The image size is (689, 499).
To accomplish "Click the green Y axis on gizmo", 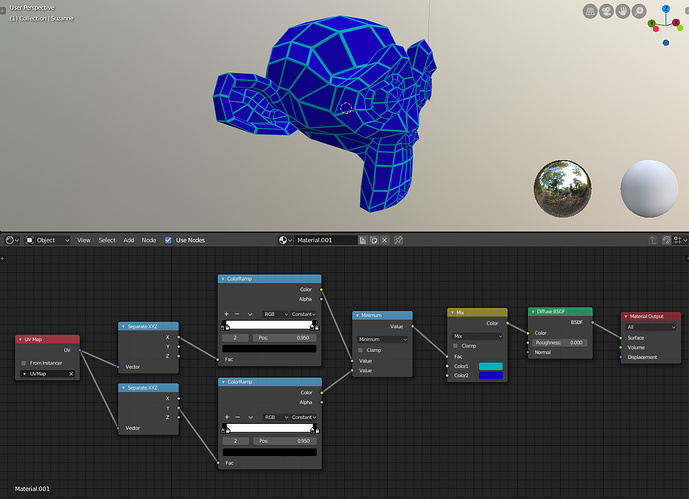I will (x=652, y=23).
